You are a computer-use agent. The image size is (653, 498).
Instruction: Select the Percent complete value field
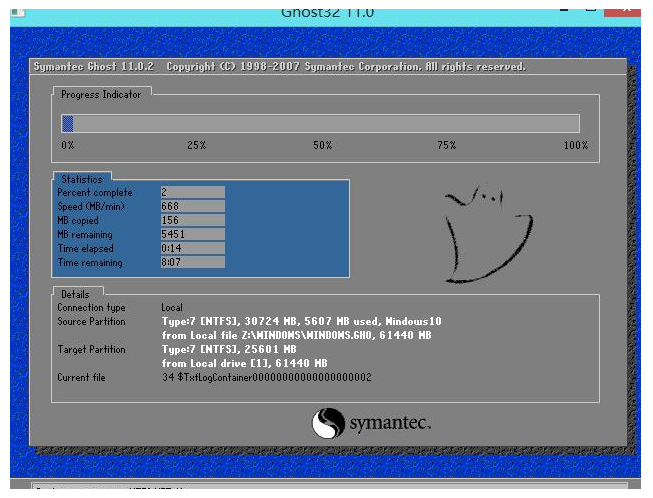(192, 191)
